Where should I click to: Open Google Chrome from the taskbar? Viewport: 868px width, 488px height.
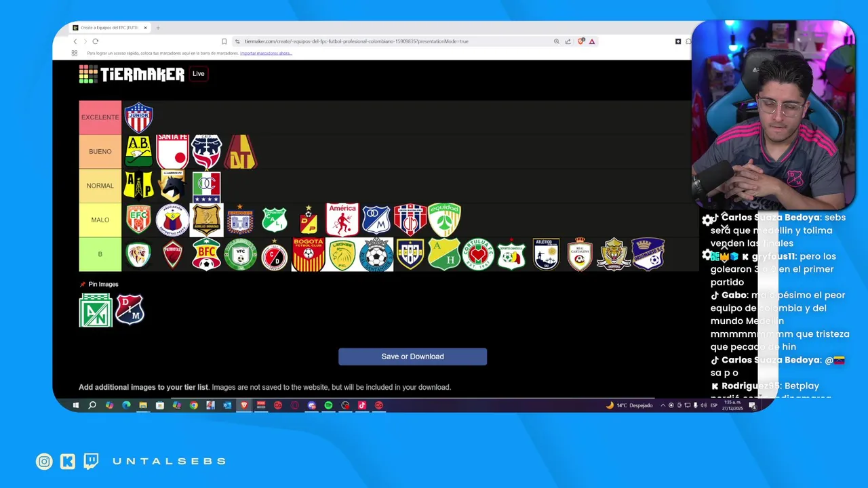193,405
